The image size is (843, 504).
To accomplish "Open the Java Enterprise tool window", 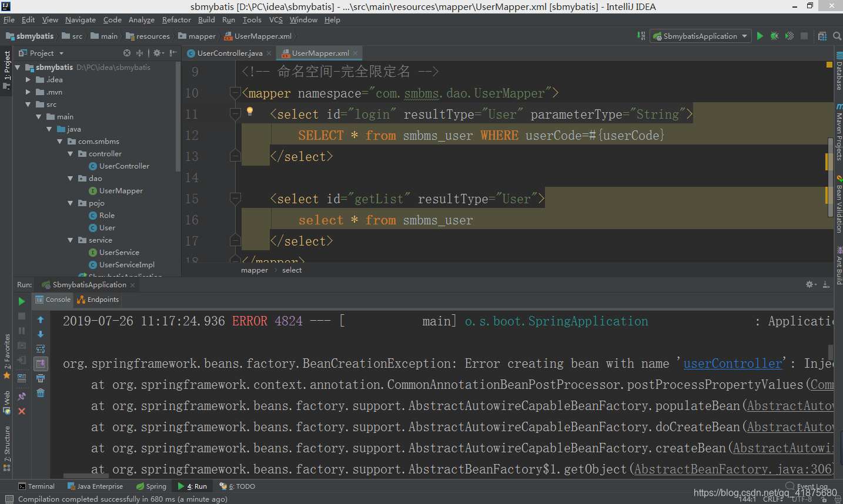I will point(95,486).
